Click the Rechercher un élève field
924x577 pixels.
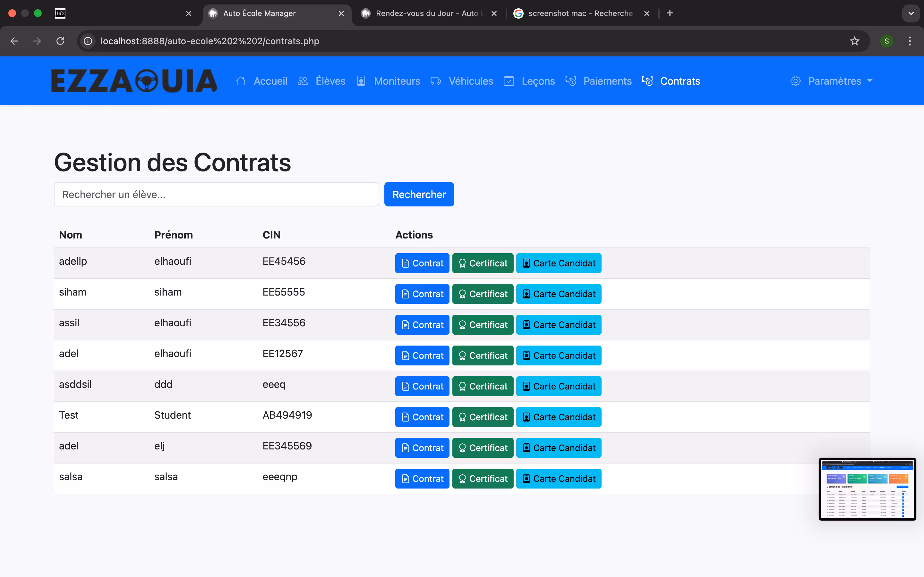pos(216,194)
